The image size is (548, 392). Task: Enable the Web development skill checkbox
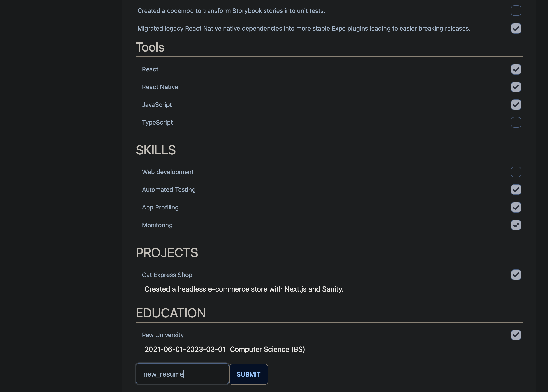click(x=516, y=172)
